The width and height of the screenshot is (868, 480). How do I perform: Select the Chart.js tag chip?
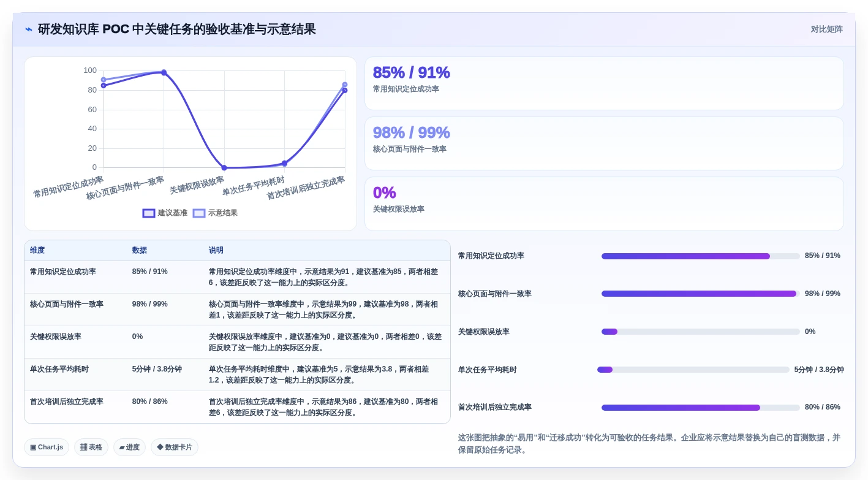click(x=47, y=448)
